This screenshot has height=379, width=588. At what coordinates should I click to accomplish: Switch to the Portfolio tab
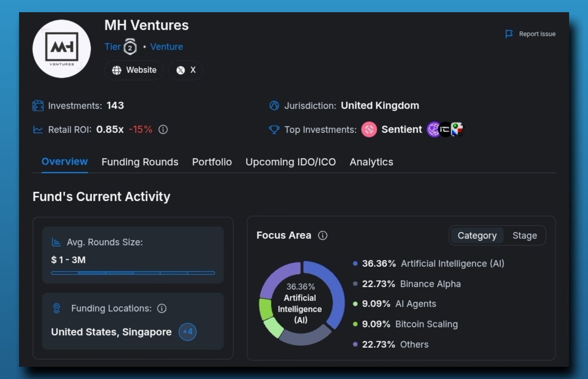(x=212, y=162)
